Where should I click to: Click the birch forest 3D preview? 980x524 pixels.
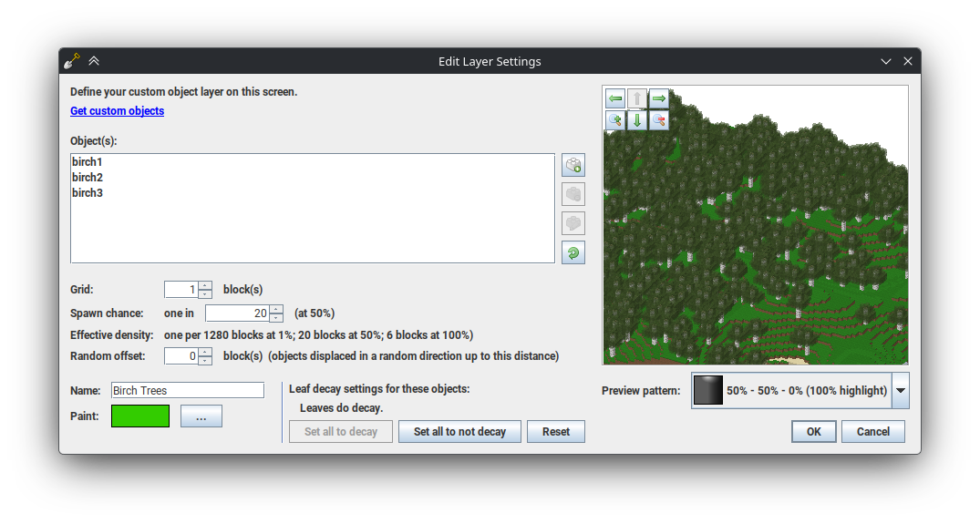point(755,225)
